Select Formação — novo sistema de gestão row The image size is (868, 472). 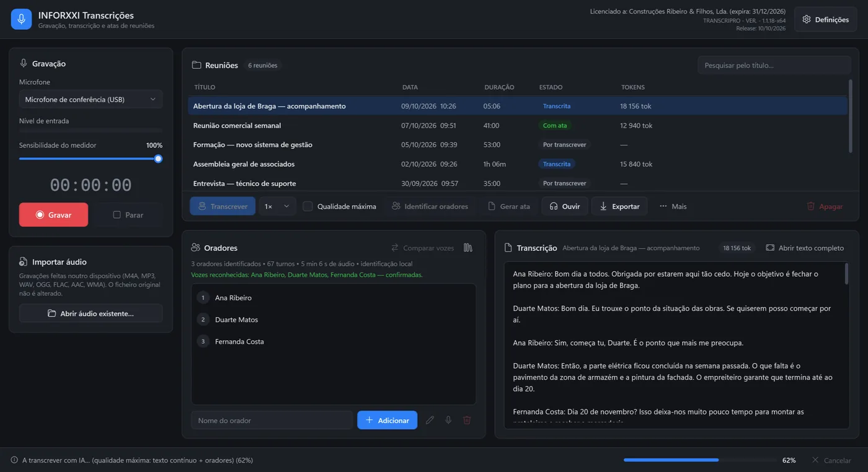[518, 144]
